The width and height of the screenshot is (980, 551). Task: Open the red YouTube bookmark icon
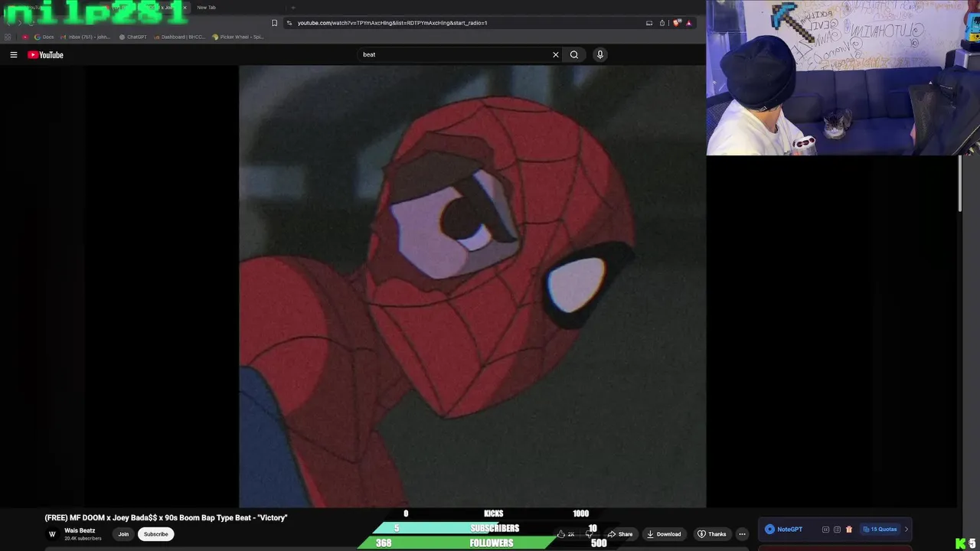pyautogui.click(x=25, y=37)
